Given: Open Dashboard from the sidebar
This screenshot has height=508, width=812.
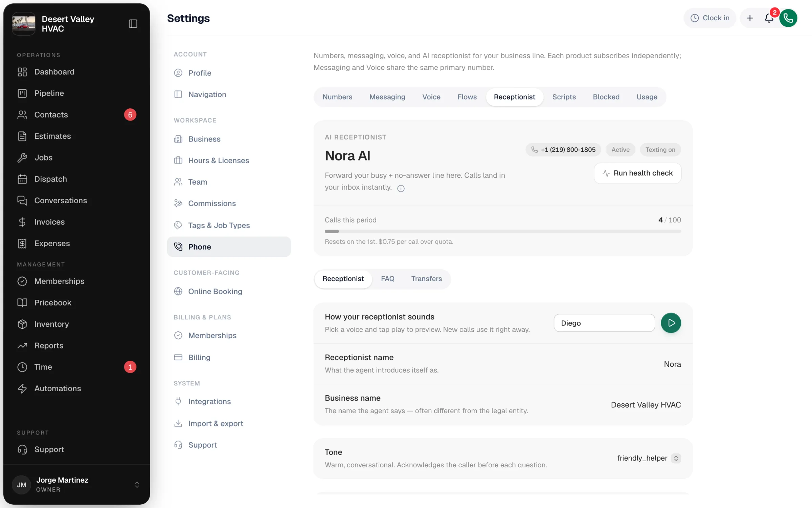Looking at the screenshot, I should [76, 72].
